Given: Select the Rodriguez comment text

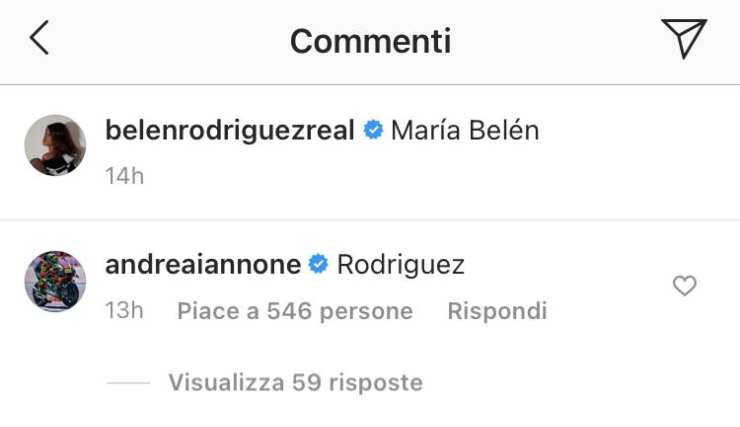Looking at the screenshot, I should (401, 265).
